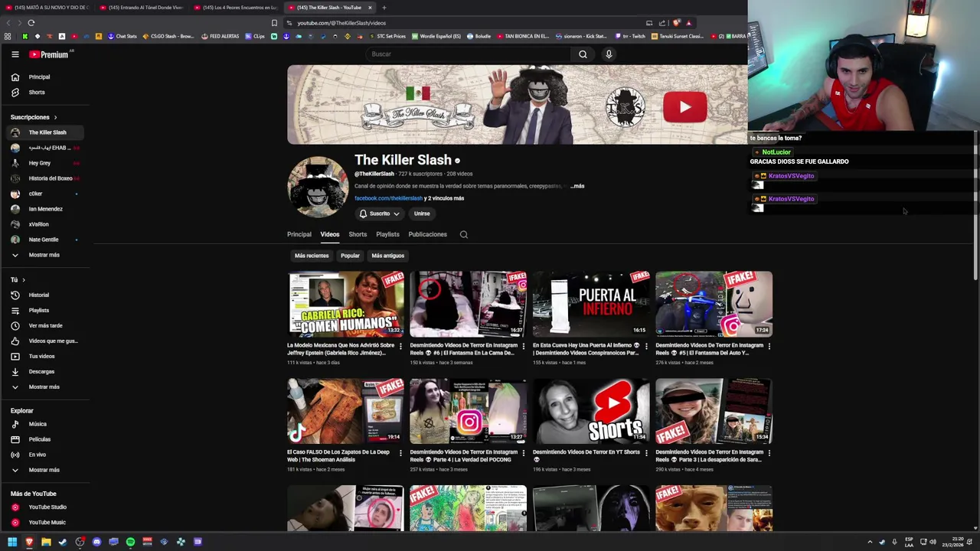The width and height of the screenshot is (980, 551).
Task: Start voice search with microphone icon
Action: pos(609,54)
